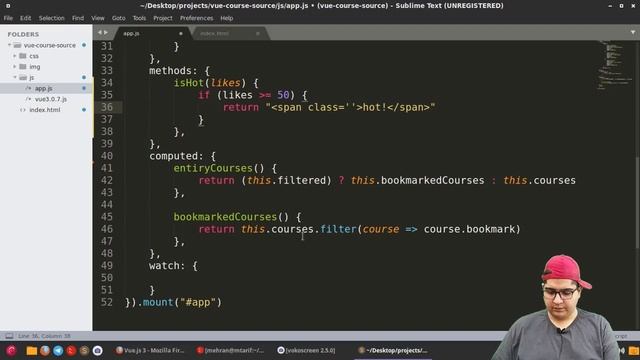Open the Help menu

(227, 18)
